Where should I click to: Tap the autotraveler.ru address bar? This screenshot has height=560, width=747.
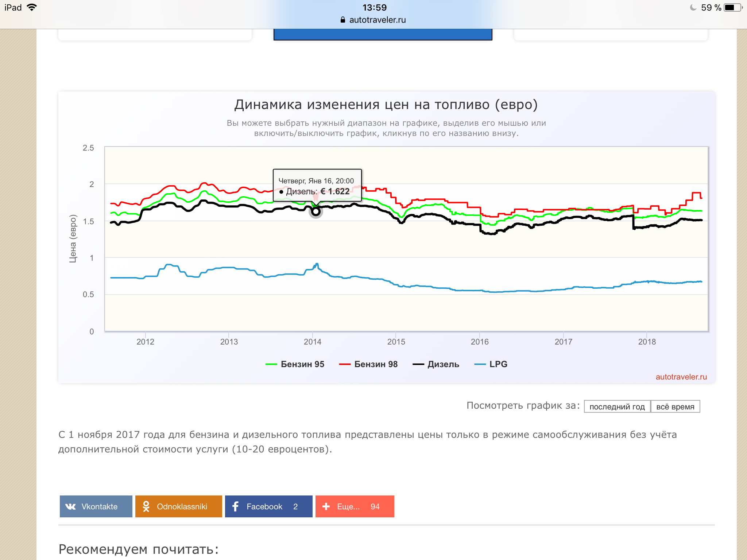coord(377,20)
